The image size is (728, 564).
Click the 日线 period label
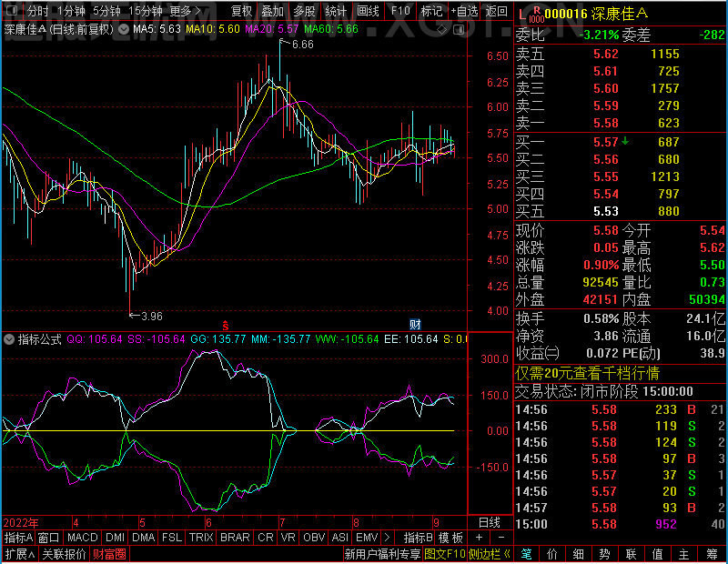[x=489, y=523]
